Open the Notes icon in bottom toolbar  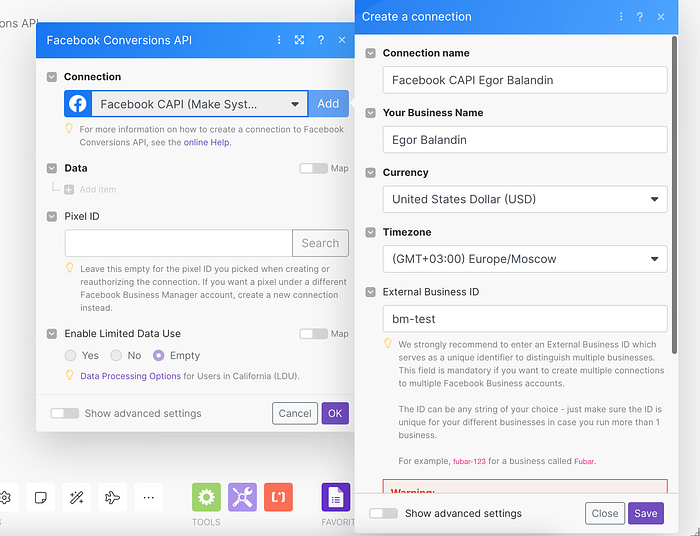(41, 497)
